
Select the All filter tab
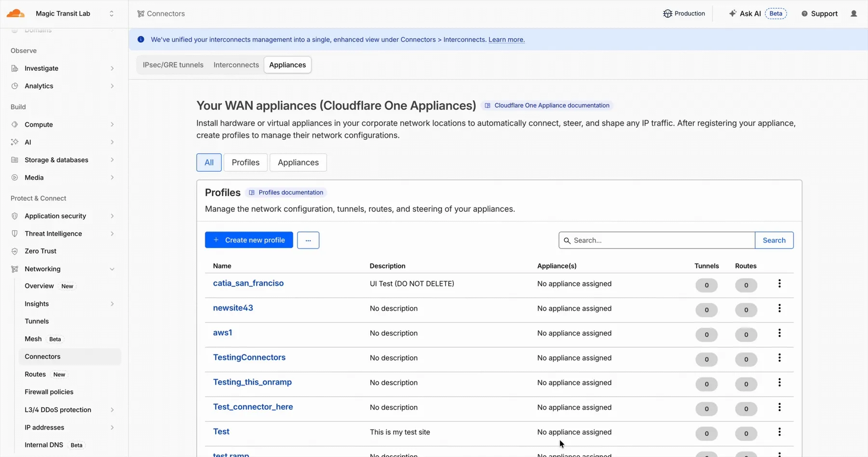coord(209,162)
